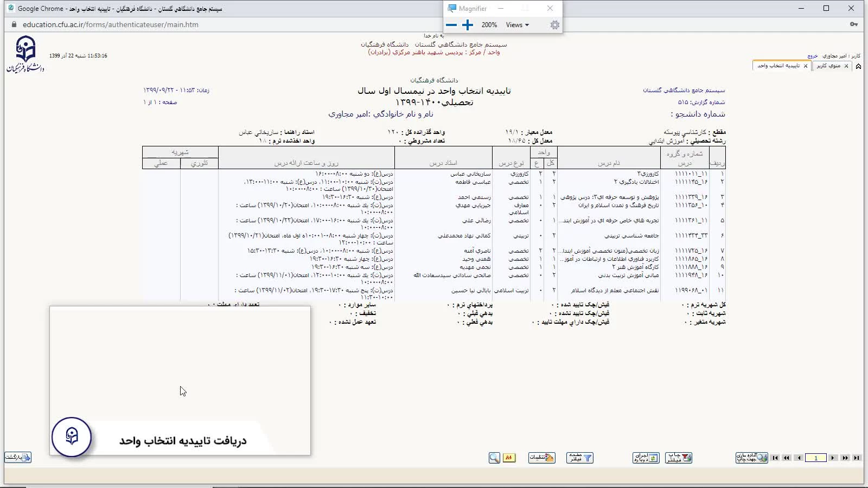Open Magnifier Views dropdown

point(517,25)
